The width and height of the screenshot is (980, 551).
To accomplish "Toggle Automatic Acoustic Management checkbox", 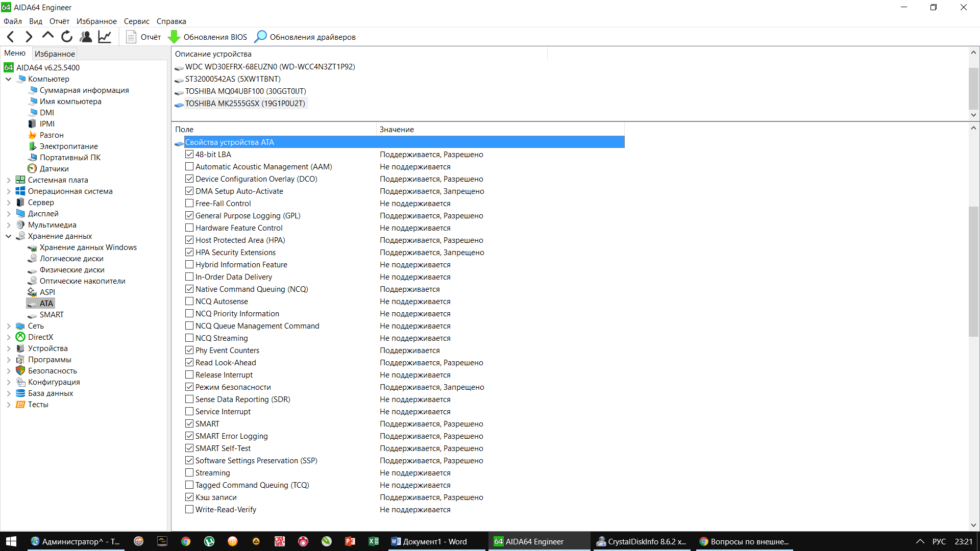I will point(189,166).
